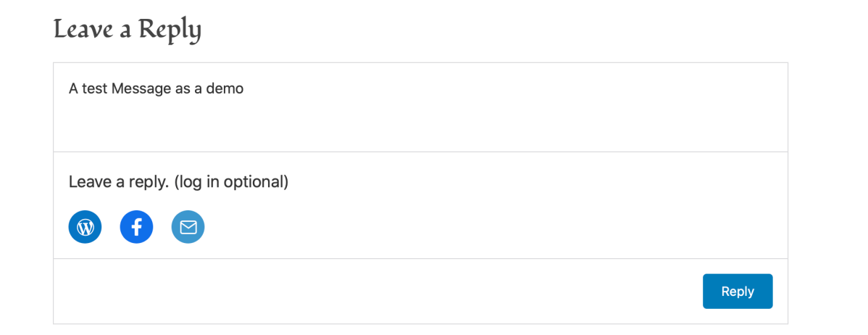The height and width of the screenshot is (335, 868).
Task: Click the word "test" in comment box
Action: click(x=94, y=89)
